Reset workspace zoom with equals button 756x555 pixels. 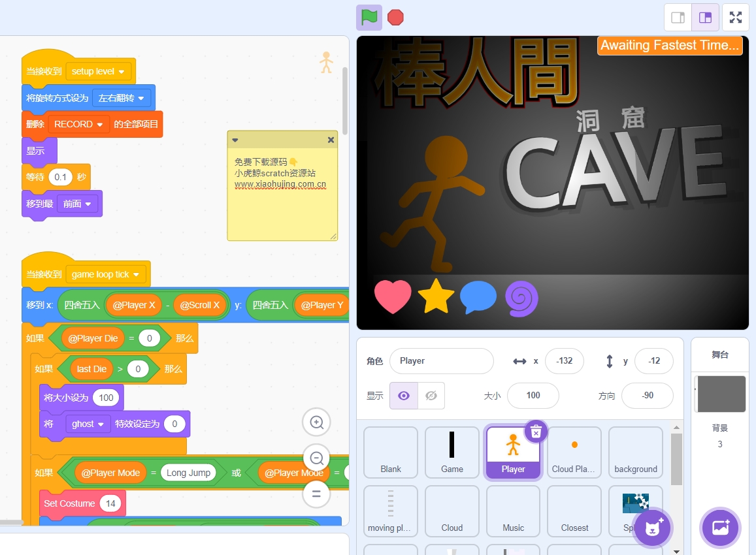[x=316, y=494]
